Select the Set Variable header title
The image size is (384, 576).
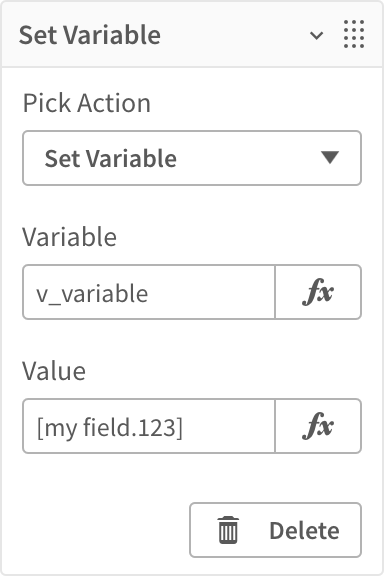pyautogui.click(x=90, y=35)
